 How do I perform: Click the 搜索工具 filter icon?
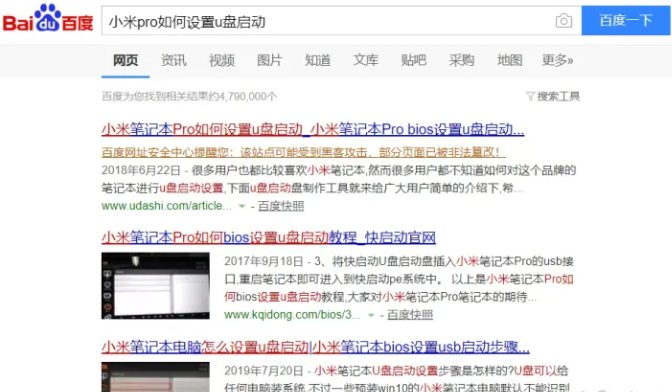click(x=530, y=96)
